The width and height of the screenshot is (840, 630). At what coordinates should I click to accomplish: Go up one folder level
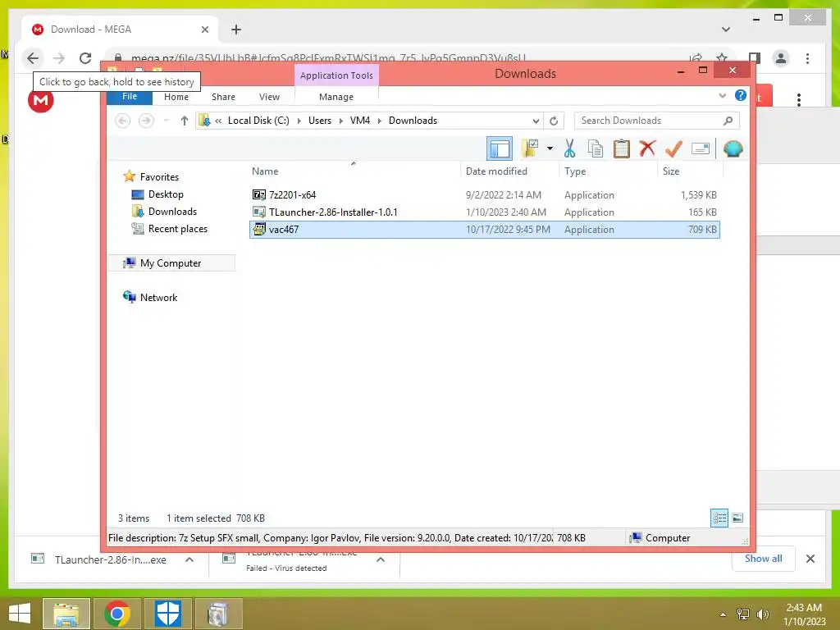tap(185, 121)
